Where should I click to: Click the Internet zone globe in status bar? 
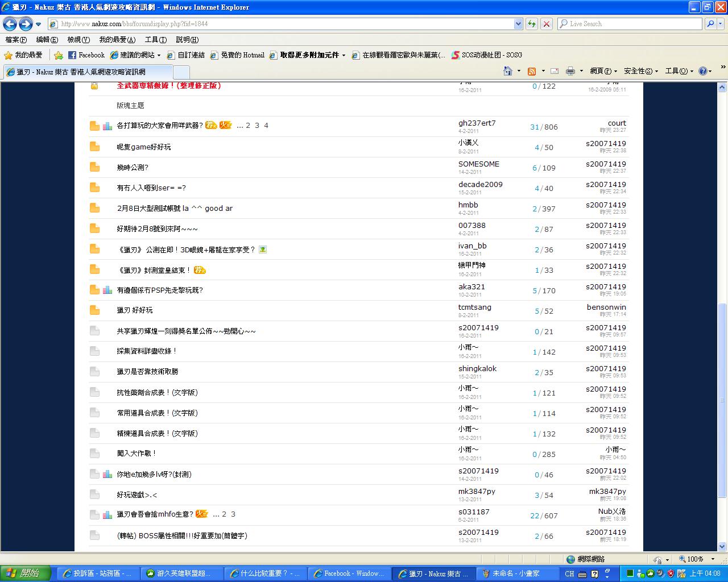coord(571,559)
